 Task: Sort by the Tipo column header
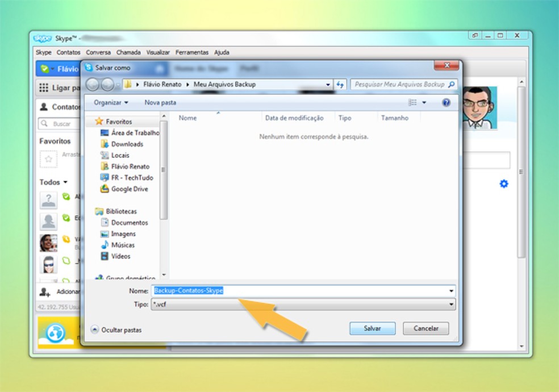[345, 118]
